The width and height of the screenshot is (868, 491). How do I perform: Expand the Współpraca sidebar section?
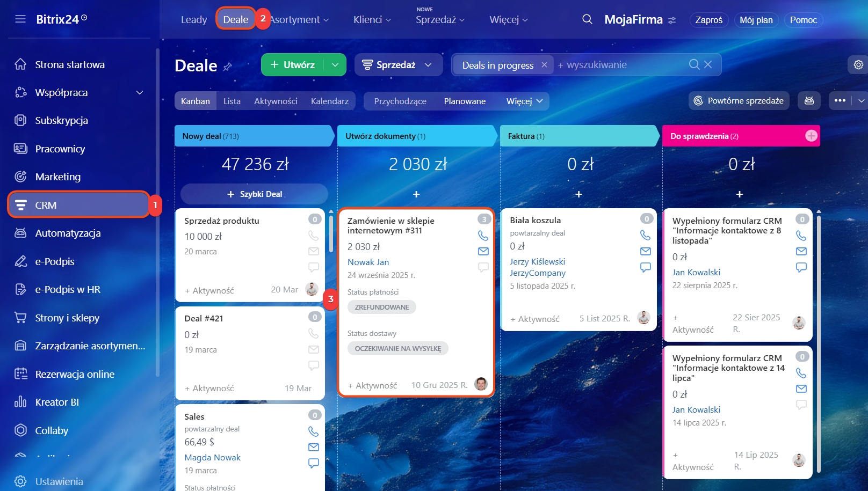140,93
